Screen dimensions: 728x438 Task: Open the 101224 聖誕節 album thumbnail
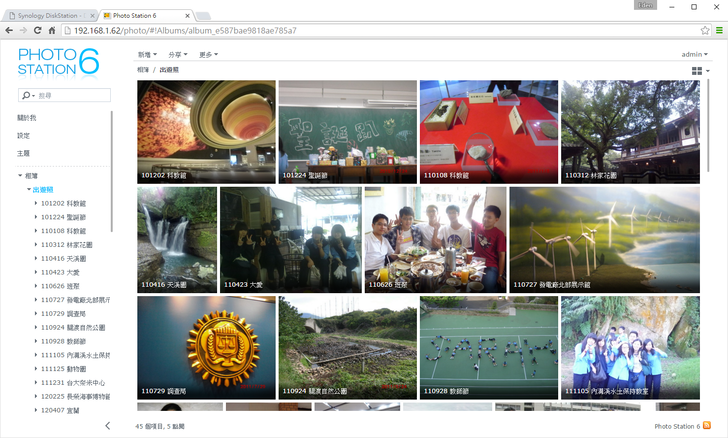347,132
